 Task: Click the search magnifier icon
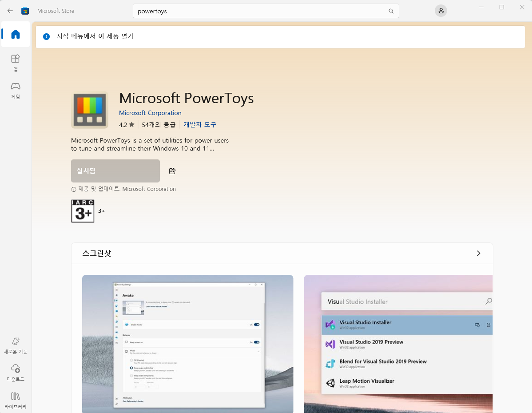tap(391, 11)
